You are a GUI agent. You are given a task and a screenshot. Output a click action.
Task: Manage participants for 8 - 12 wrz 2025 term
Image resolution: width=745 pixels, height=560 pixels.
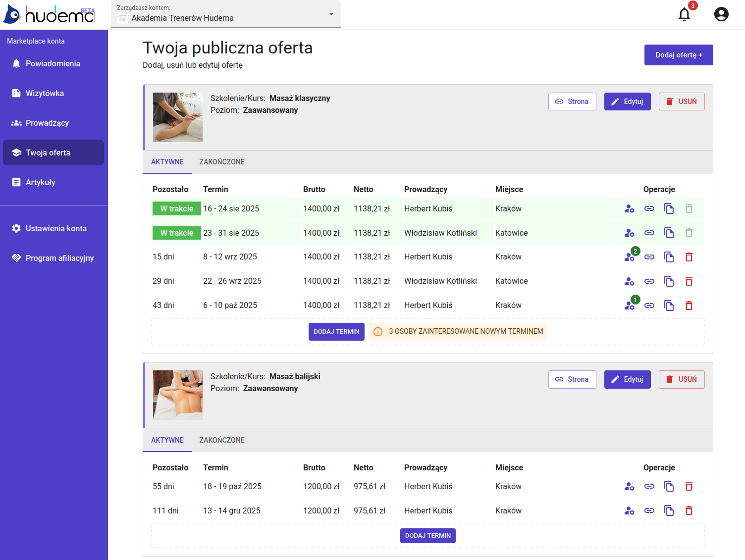tap(629, 257)
